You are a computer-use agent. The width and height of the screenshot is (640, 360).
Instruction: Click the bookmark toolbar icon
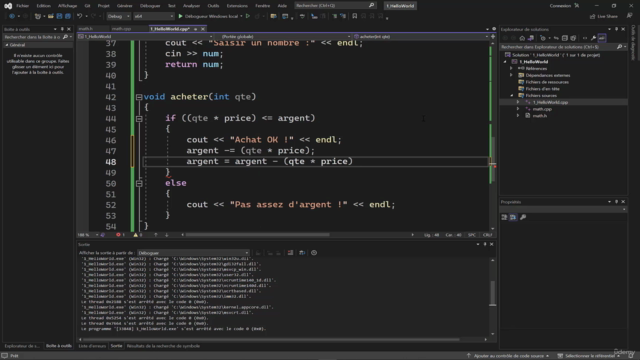click(354, 16)
